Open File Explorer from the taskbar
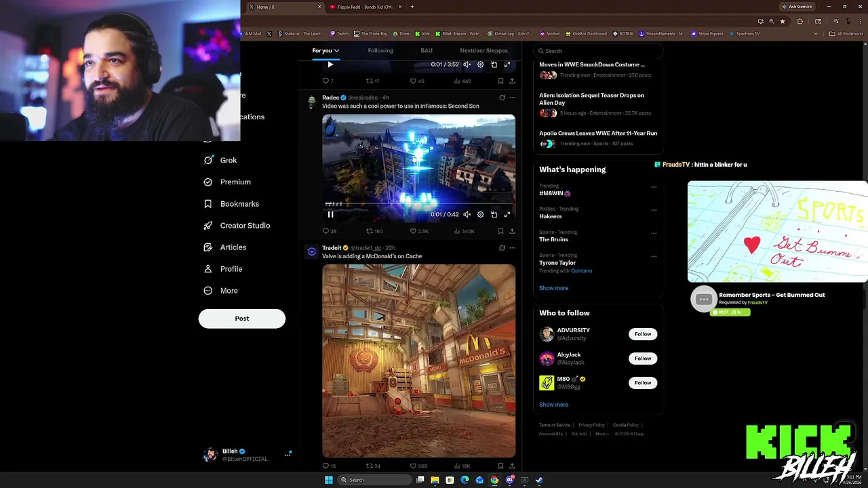 point(435,480)
